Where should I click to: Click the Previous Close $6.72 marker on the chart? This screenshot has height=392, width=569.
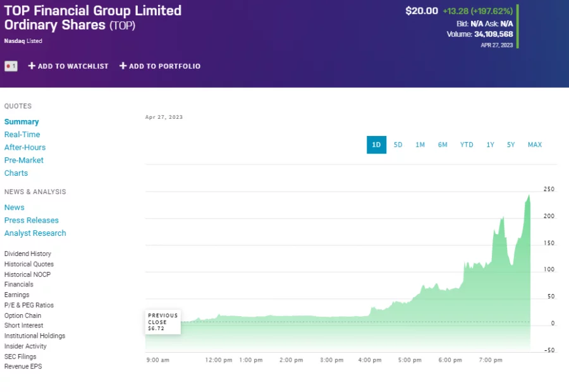click(x=162, y=321)
